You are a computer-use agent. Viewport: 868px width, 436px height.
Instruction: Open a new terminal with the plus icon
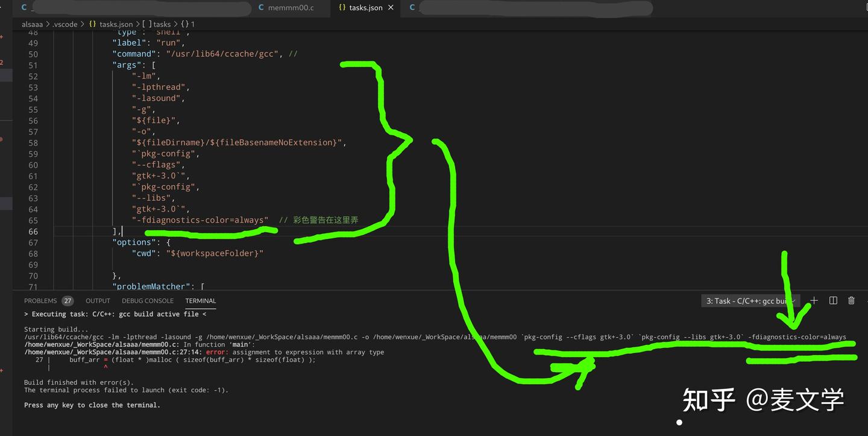tap(814, 300)
